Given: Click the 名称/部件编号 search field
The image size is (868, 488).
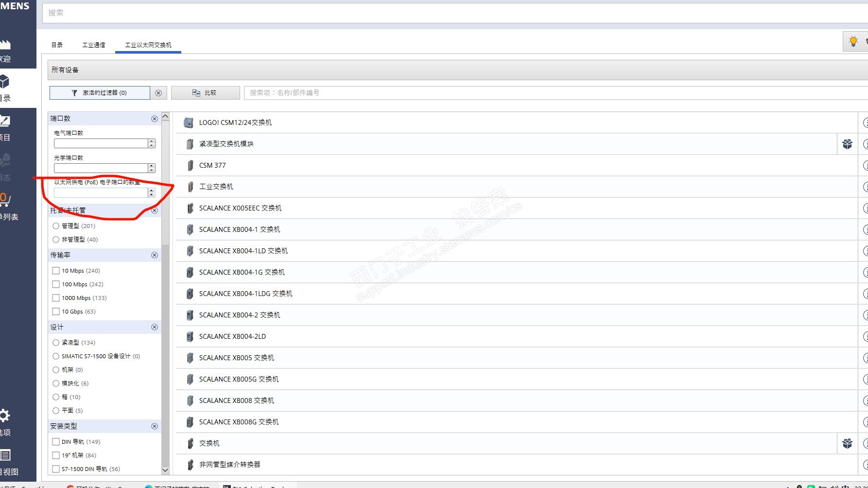Looking at the screenshot, I should coord(556,93).
